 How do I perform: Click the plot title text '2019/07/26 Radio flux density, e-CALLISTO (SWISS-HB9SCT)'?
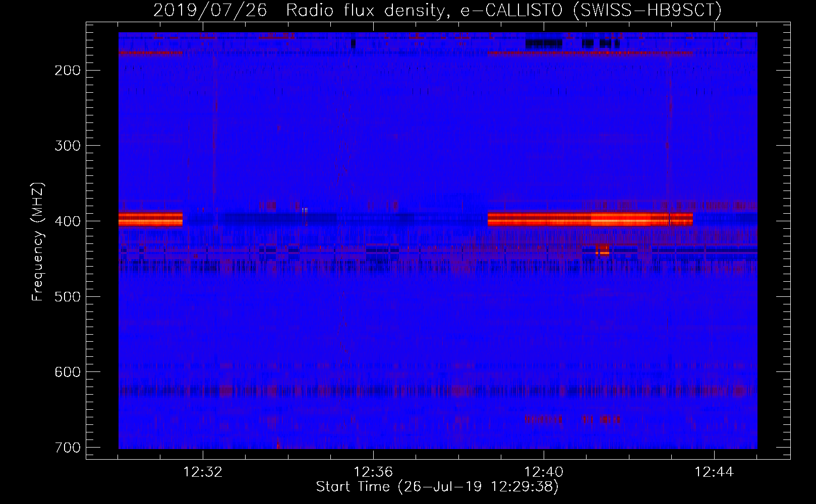[x=437, y=10]
